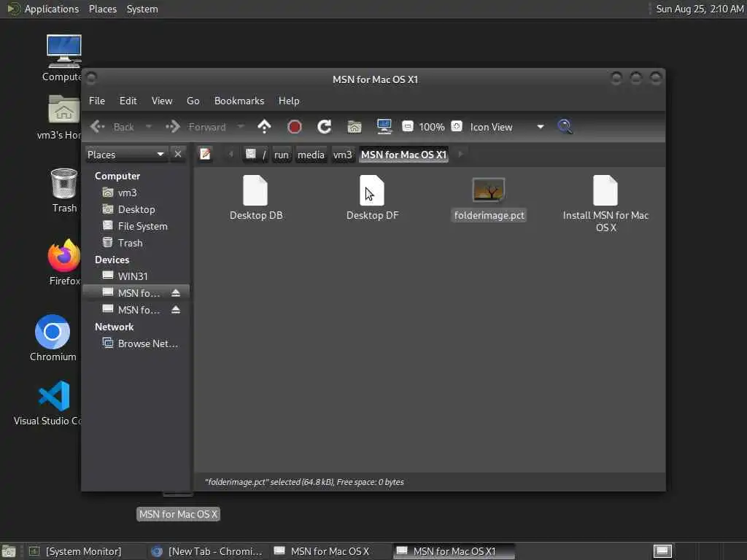This screenshot has height=560, width=747.
Task: Open Forward history dropdown arrow
Action: (241, 127)
